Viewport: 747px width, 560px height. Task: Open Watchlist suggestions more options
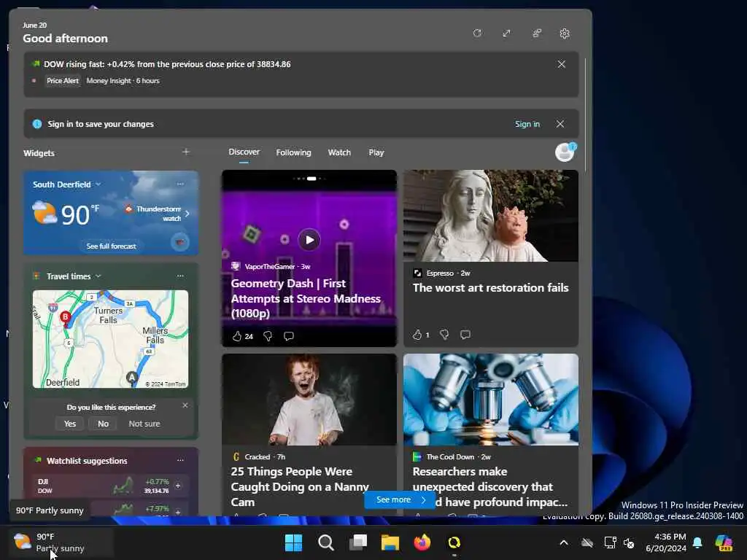180,460
